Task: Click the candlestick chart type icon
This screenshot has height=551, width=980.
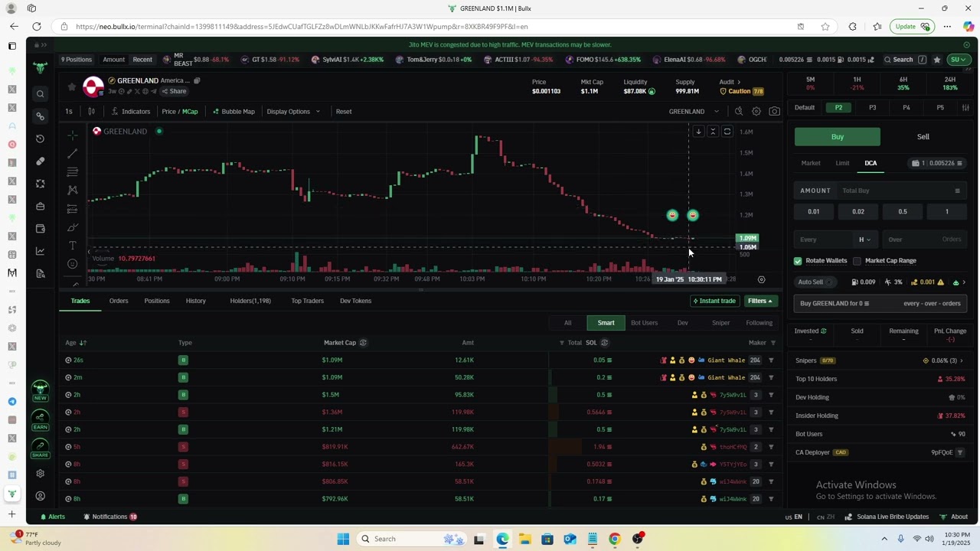Action: coord(91,112)
